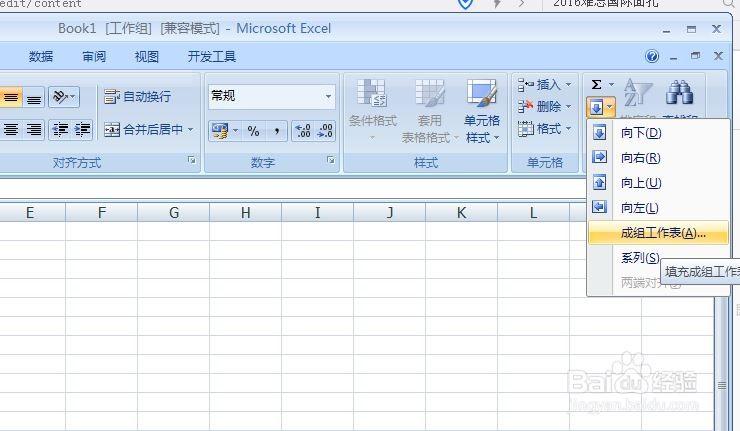Screen dimensions: 740x431
Task: Click the decrease indent icon
Action: pyautogui.click(x=60, y=130)
